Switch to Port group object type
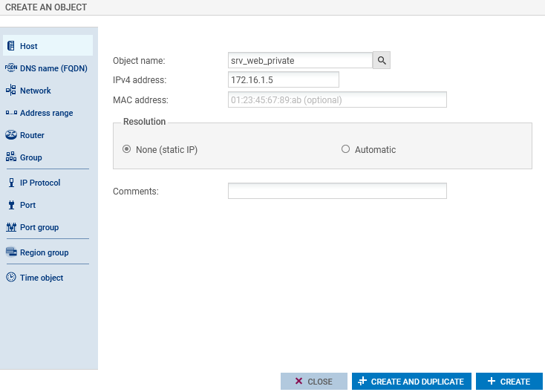The width and height of the screenshot is (545, 392). (39, 227)
